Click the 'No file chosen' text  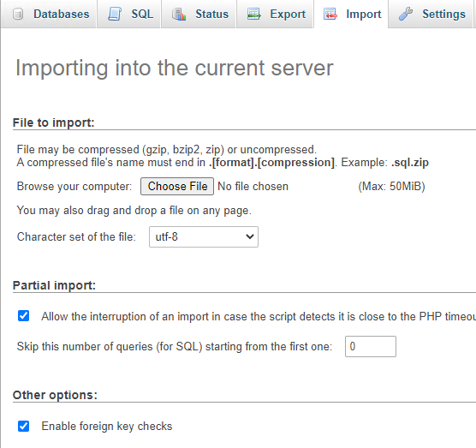[x=253, y=186]
